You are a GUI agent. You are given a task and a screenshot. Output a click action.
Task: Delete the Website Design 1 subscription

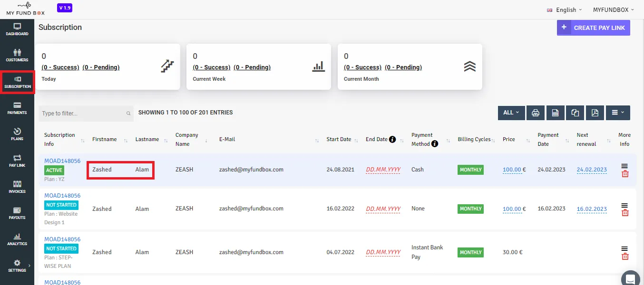tap(625, 213)
